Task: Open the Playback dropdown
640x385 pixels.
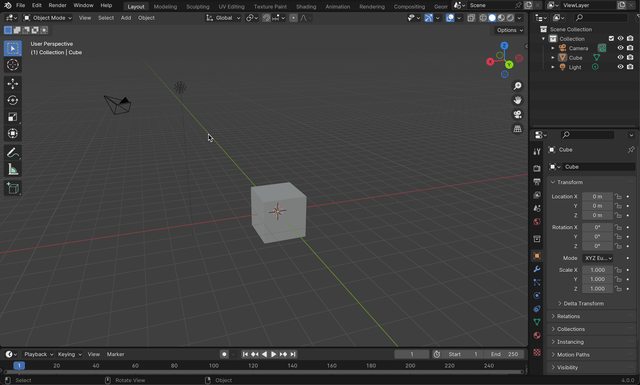Action: click(x=38, y=354)
